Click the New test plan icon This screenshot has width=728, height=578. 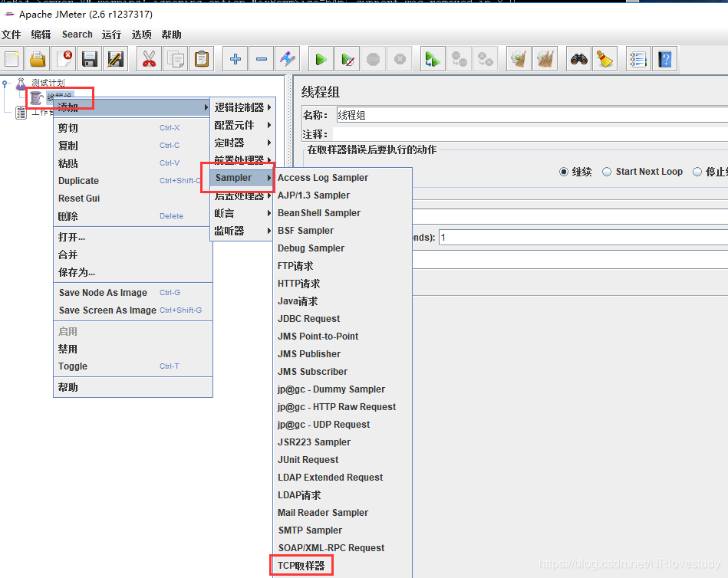click(12, 59)
